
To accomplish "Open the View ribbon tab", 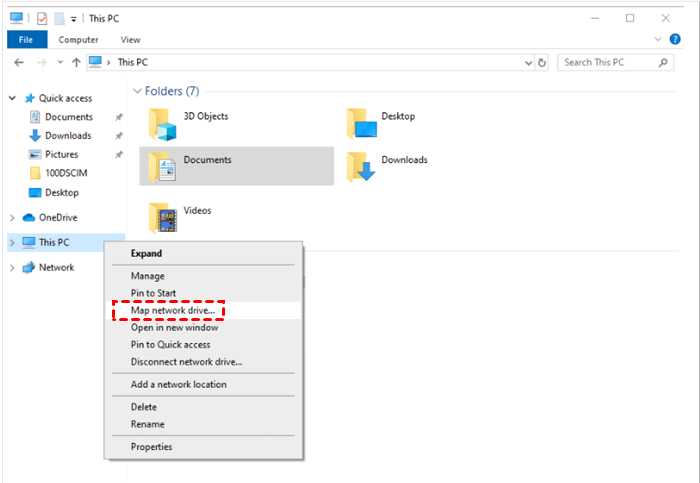I will click(x=130, y=40).
